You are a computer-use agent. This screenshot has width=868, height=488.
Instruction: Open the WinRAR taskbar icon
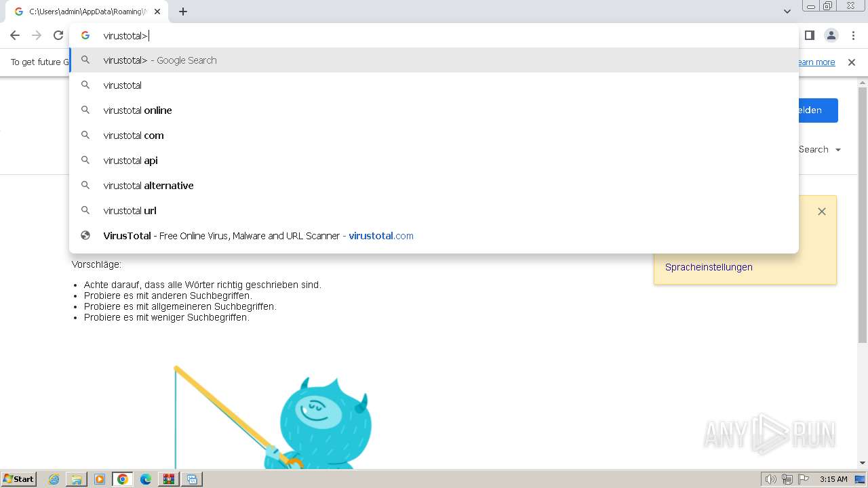[169, 479]
